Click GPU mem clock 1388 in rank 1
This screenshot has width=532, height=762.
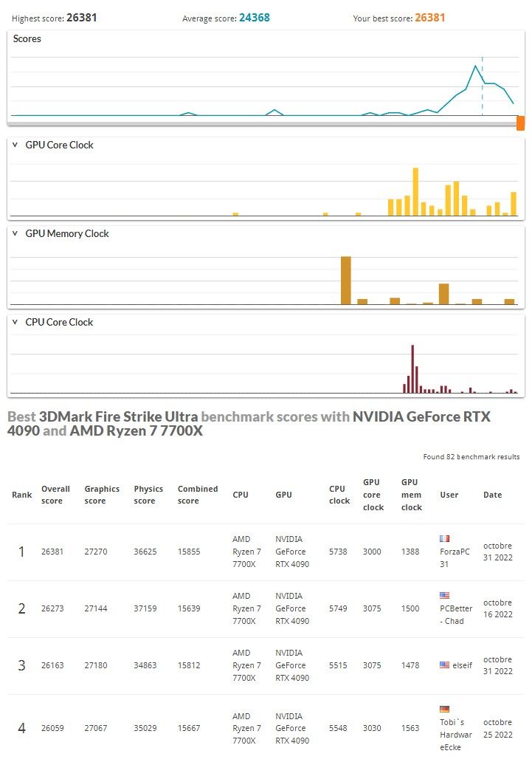[410, 552]
